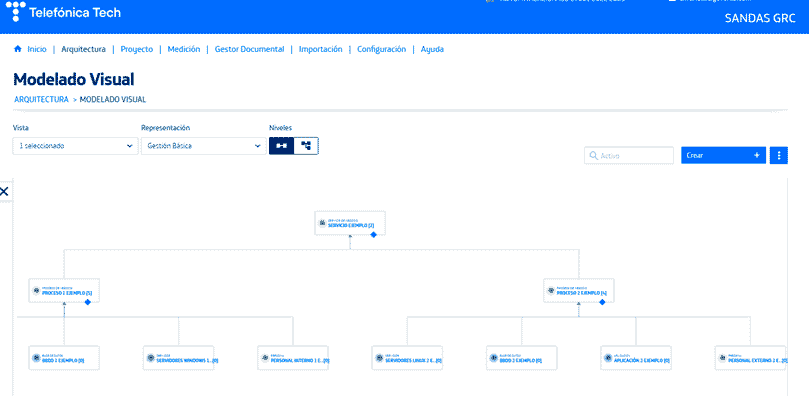Screen dimensions: 809x396
Task: Switch Niveles to single-level view
Action: pos(281,146)
